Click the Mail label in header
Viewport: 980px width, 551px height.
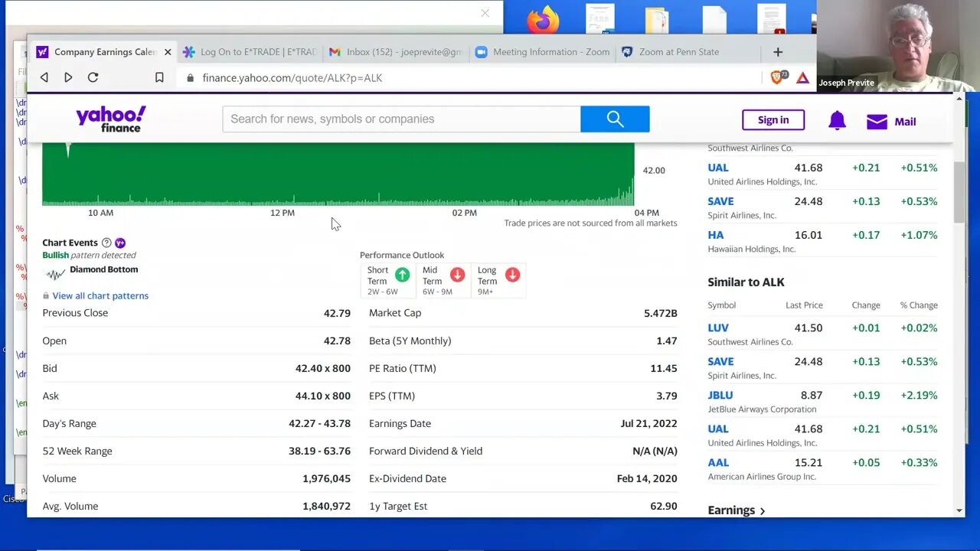(x=905, y=122)
